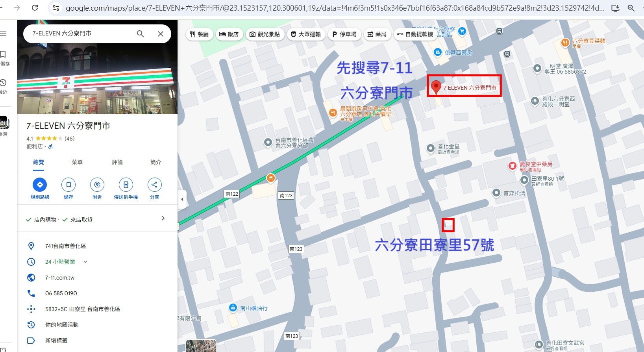Click the phone number 06 585 0190

click(61, 293)
